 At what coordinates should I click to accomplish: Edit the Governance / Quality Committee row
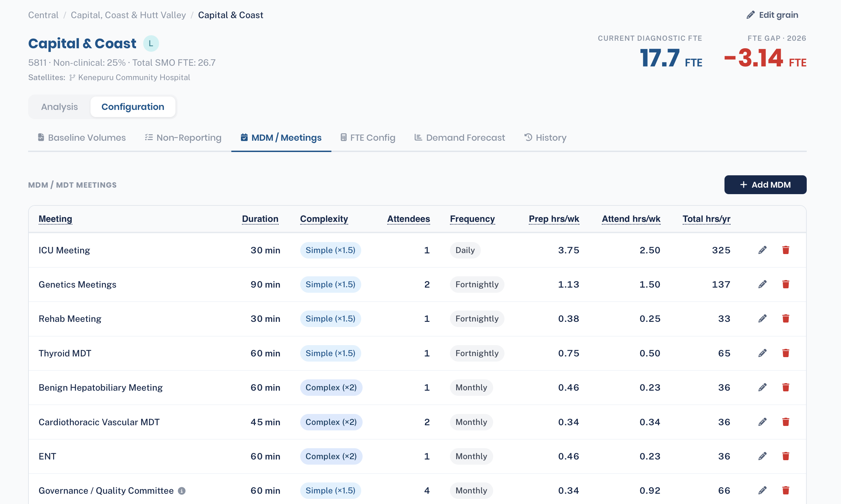tap(762, 491)
